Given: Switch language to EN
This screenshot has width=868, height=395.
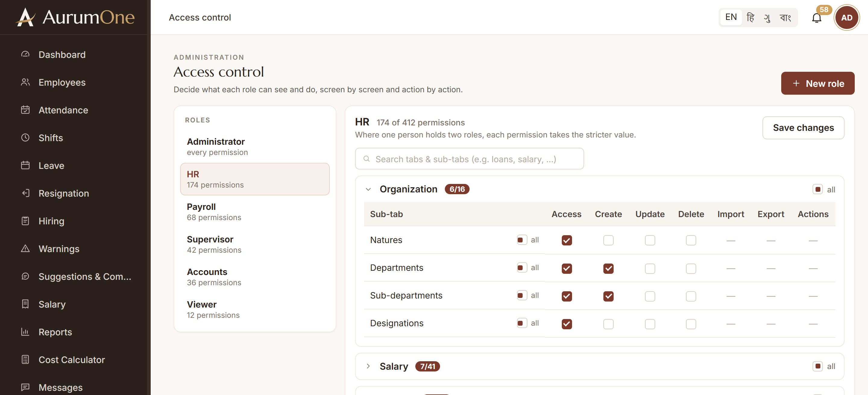Looking at the screenshot, I should 731,17.
